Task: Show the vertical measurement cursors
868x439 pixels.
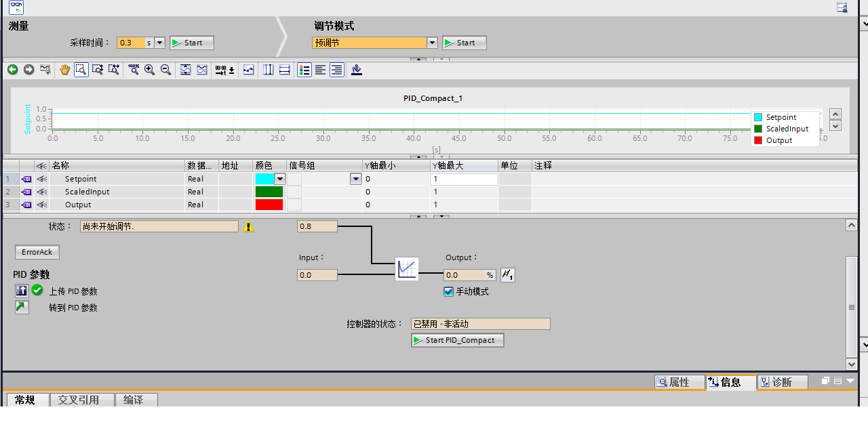Action: 269,70
